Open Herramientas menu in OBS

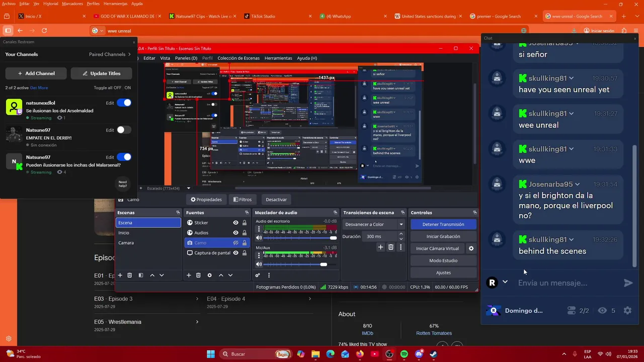278,58
